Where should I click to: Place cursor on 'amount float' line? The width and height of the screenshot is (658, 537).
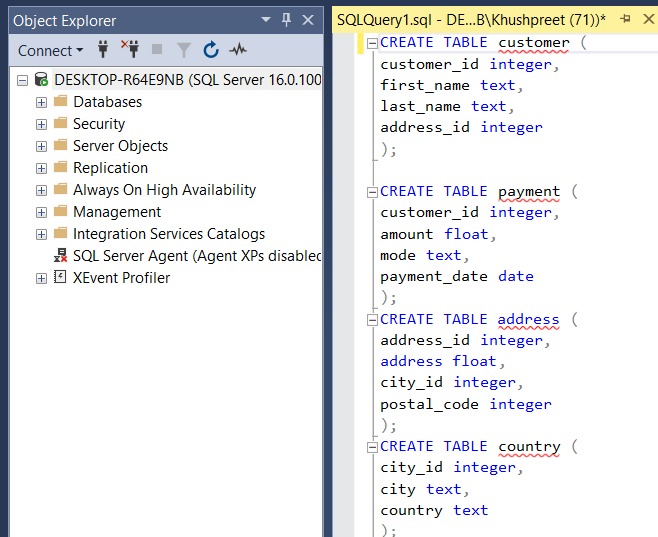pos(438,235)
